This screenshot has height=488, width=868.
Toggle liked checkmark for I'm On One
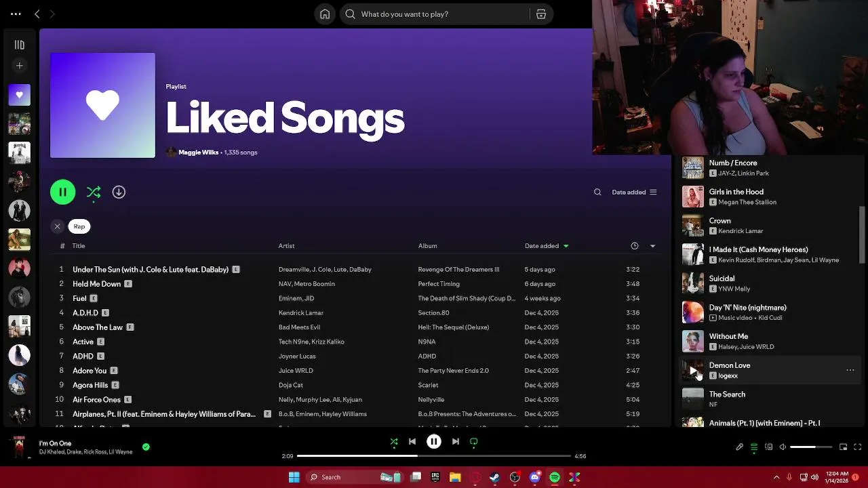tap(146, 447)
